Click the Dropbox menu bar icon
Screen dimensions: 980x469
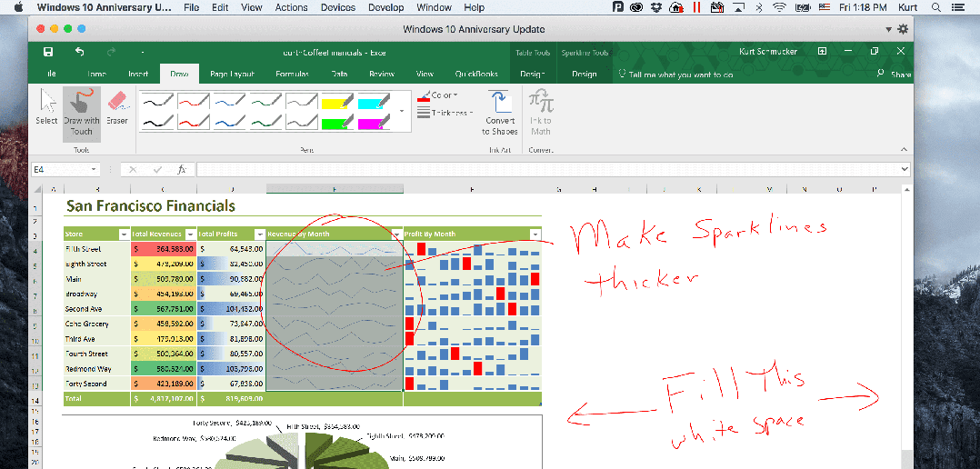pyautogui.click(x=656, y=7)
